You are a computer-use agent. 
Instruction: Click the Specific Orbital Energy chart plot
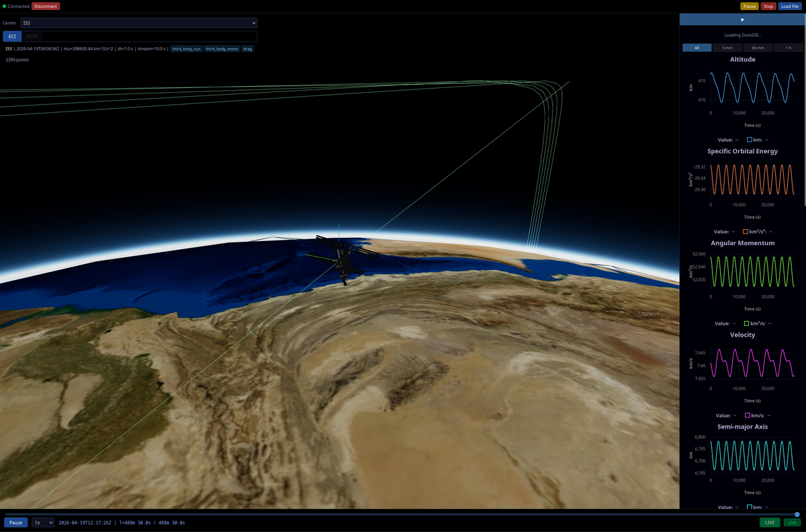[x=752, y=179]
